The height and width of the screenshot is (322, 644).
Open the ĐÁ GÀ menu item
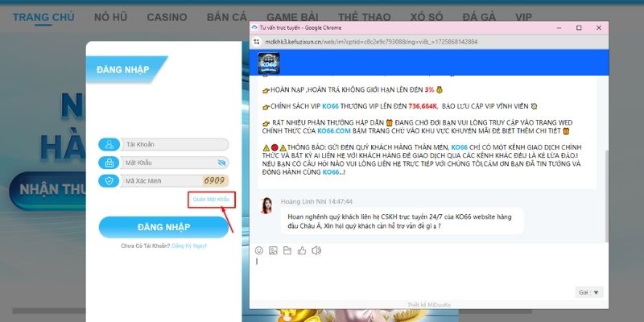[x=479, y=17]
